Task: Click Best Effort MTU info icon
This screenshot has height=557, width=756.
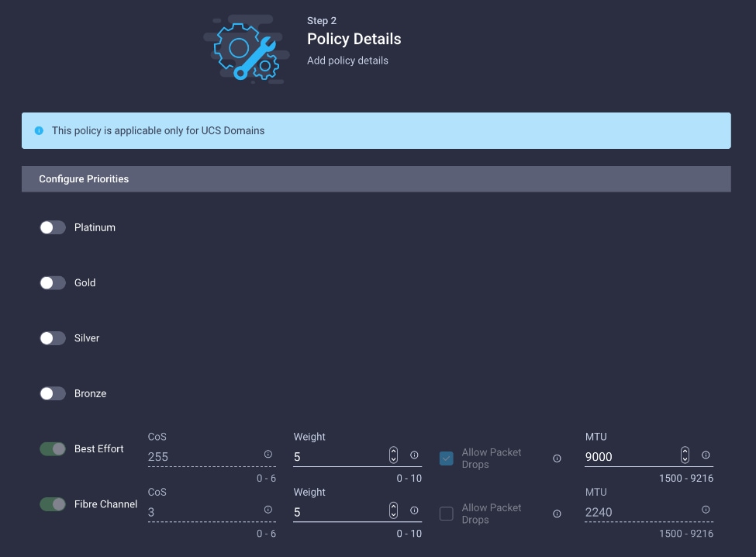Action: click(706, 455)
